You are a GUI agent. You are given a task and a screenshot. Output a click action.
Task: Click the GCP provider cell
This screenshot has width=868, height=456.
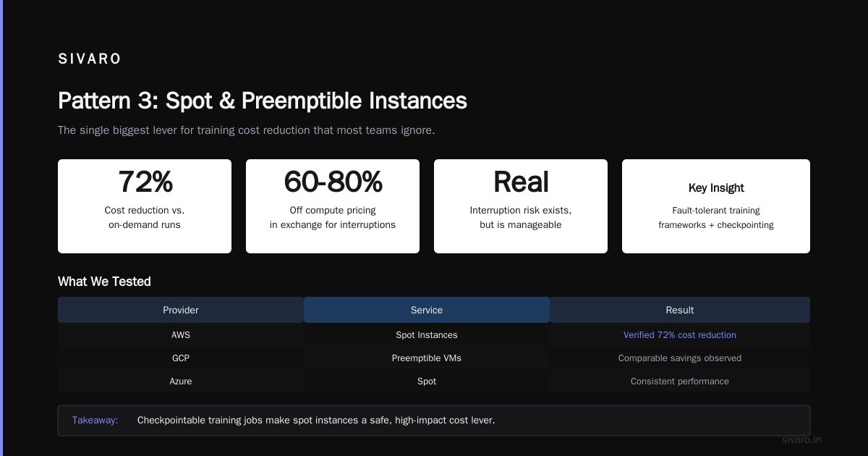coord(181,358)
